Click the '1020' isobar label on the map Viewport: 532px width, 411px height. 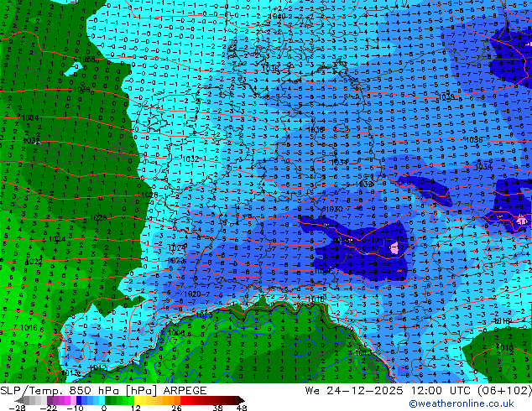192,294
